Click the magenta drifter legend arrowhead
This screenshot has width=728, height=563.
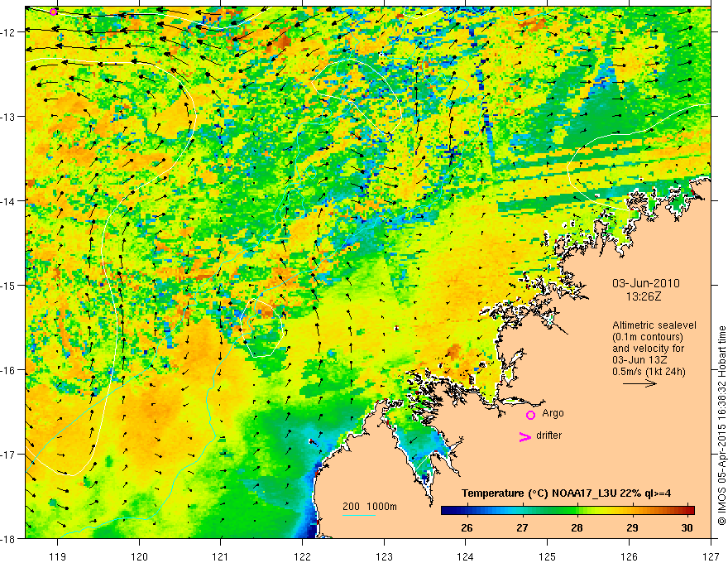pos(524,436)
